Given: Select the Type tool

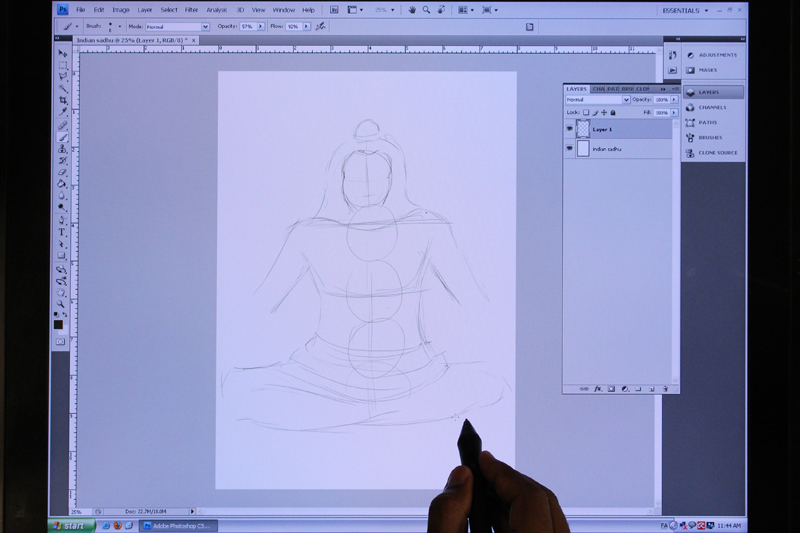Looking at the screenshot, I should [62, 232].
